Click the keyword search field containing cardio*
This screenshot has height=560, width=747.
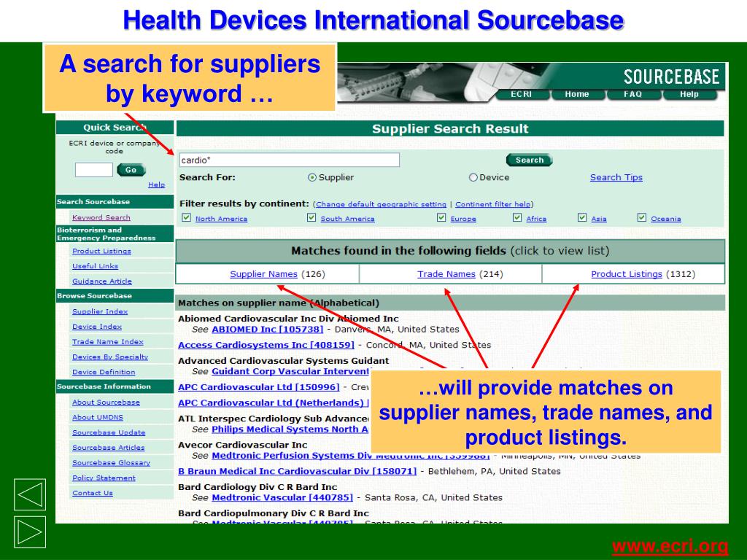289,160
